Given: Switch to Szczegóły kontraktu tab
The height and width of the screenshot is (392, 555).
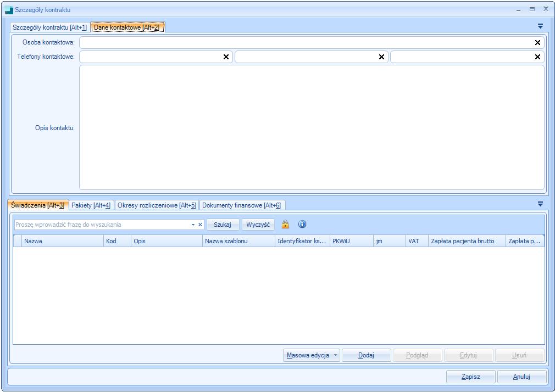Looking at the screenshot, I should click(49, 27).
